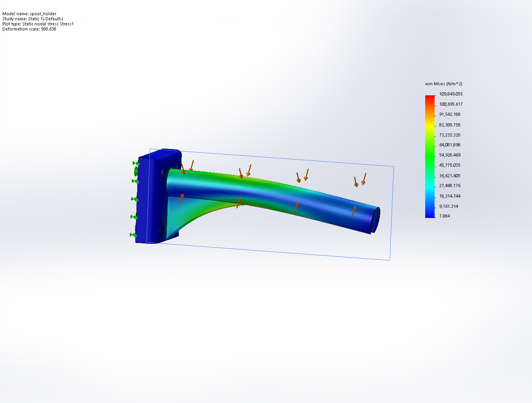Select the 'Study name: Static 1(-Default-)' line
532x403 pixels.
click(32, 19)
